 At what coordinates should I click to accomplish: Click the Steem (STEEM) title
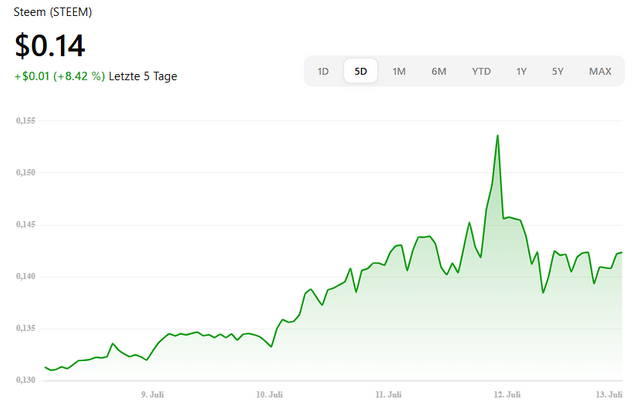[53, 12]
